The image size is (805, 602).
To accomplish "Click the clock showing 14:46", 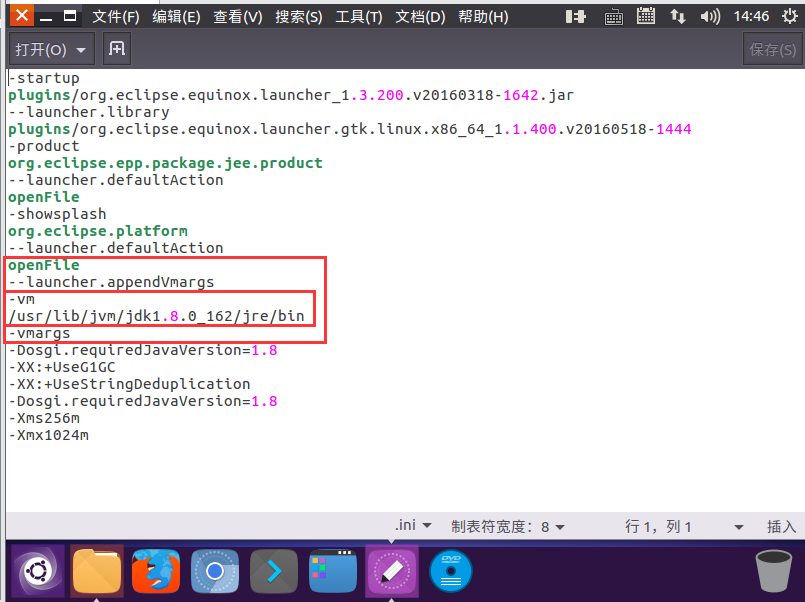I will (751, 16).
